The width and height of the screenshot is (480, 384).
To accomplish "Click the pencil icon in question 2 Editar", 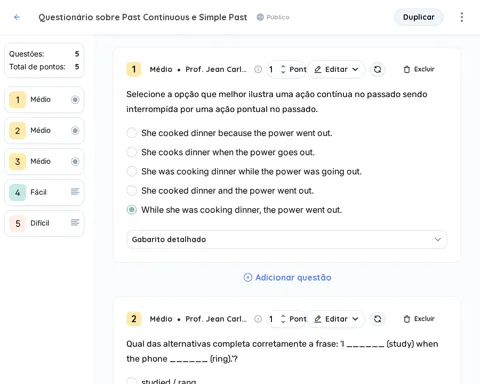I will (318, 319).
